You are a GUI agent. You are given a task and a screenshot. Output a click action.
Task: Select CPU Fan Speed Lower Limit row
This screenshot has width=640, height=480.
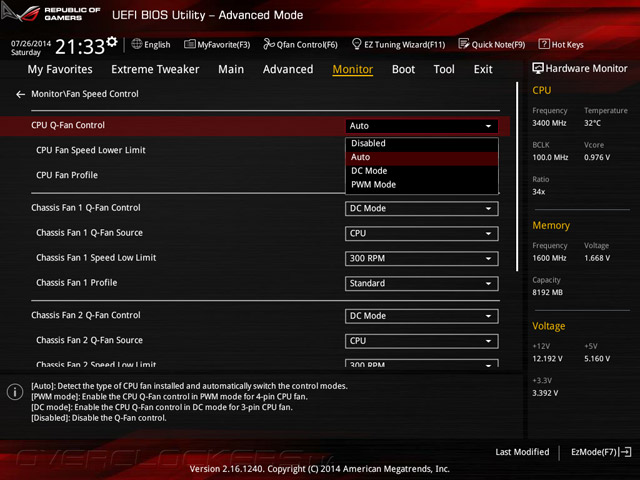(x=91, y=150)
